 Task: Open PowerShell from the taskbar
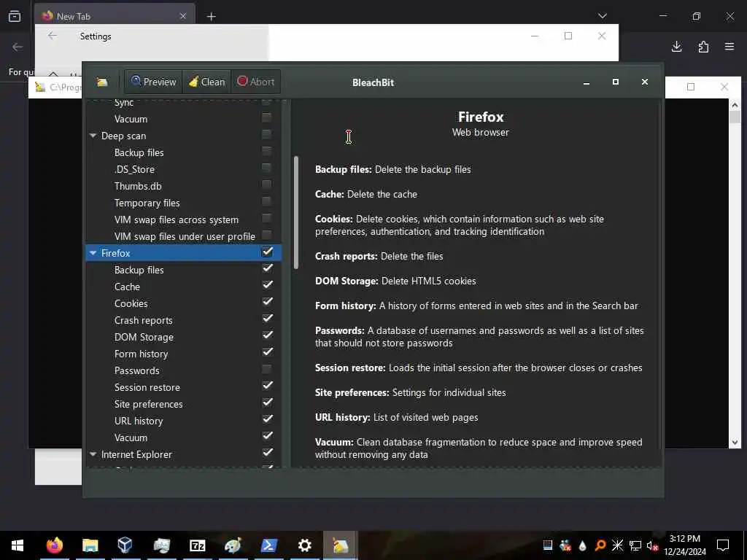[268, 545]
